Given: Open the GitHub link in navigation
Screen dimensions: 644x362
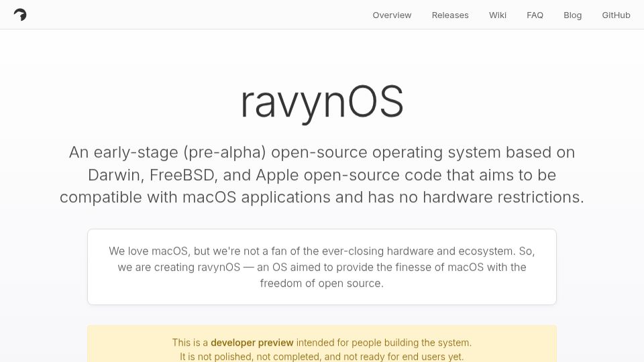Looking at the screenshot, I should pos(616,15).
